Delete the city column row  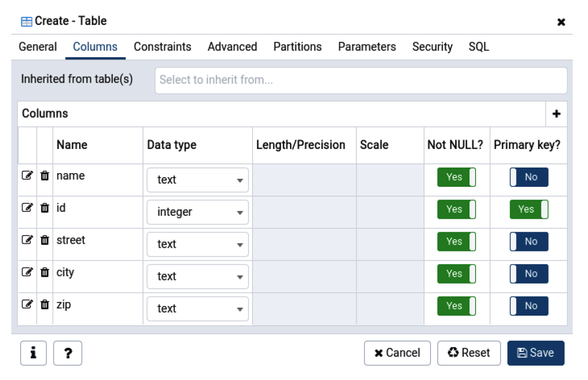pyautogui.click(x=45, y=272)
